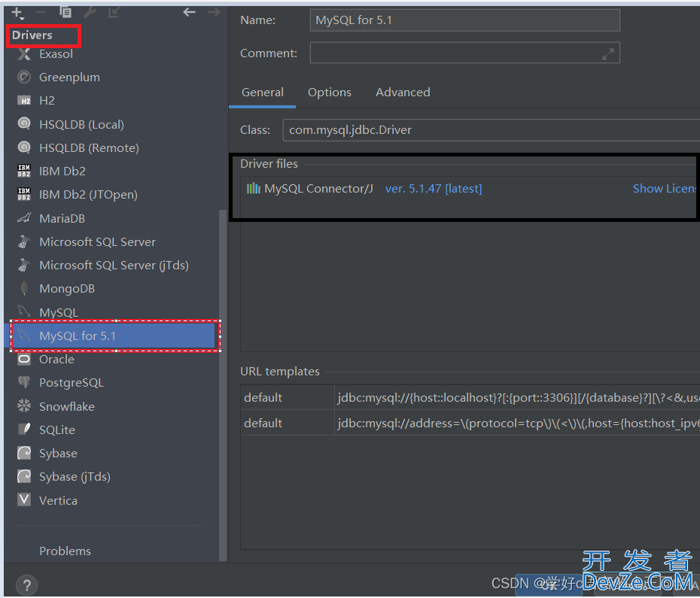Click the MariaDB seal icon
The width and height of the screenshot is (700, 598).
click(x=24, y=218)
